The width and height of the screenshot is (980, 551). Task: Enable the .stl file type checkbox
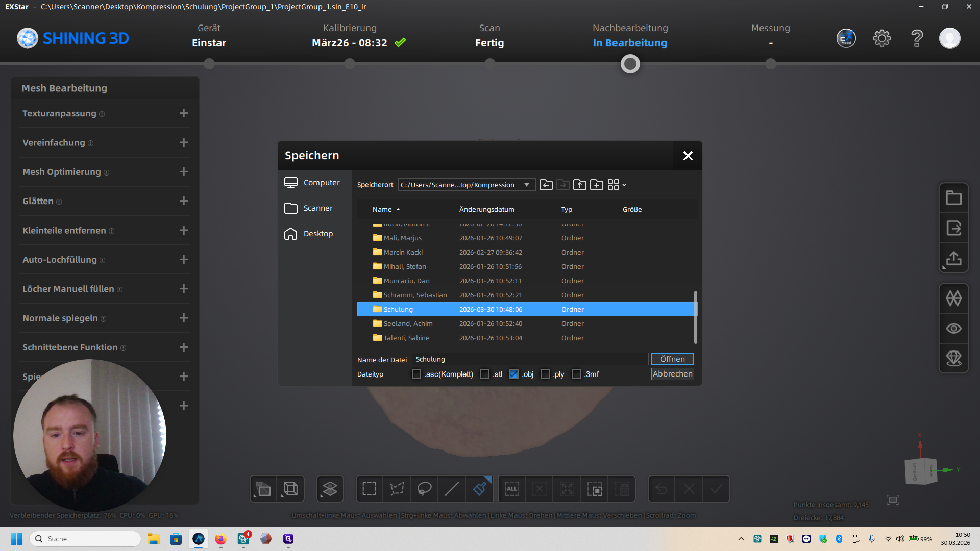(x=485, y=374)
